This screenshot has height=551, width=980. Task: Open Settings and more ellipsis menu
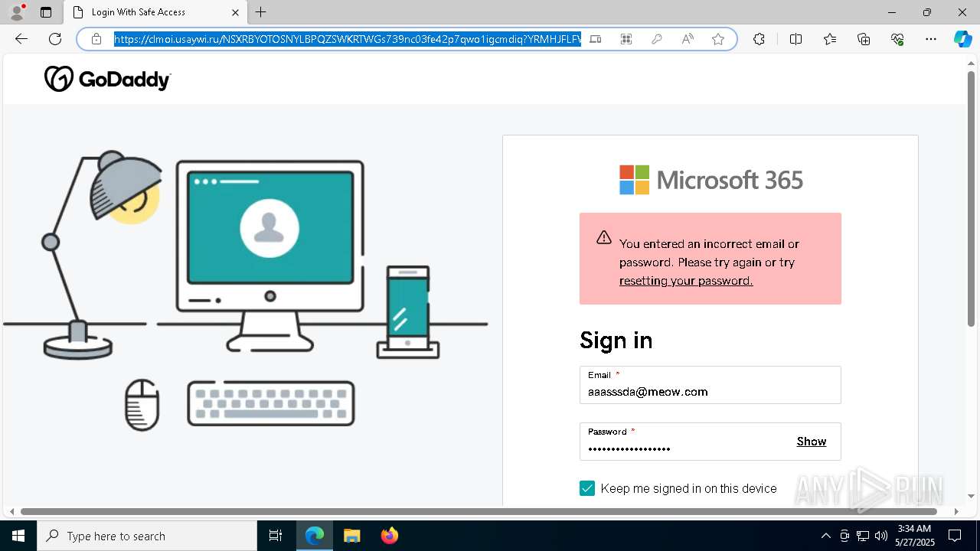931,39
